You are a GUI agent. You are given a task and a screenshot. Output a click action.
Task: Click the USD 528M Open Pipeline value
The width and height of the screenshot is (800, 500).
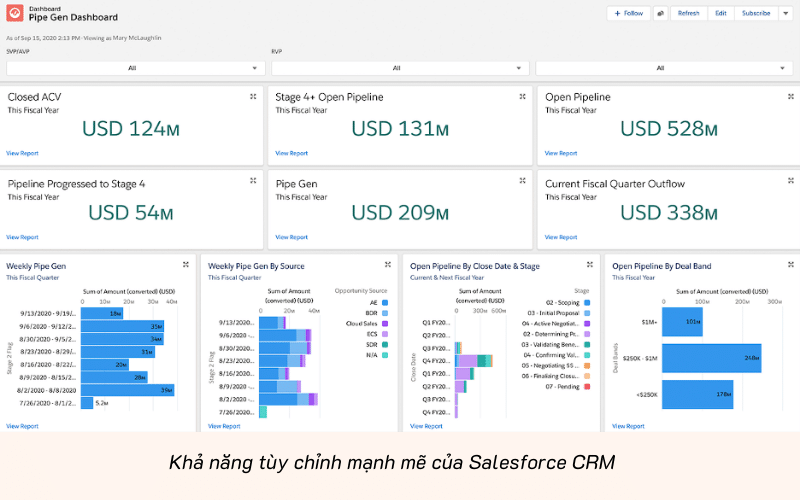point(669,129)
